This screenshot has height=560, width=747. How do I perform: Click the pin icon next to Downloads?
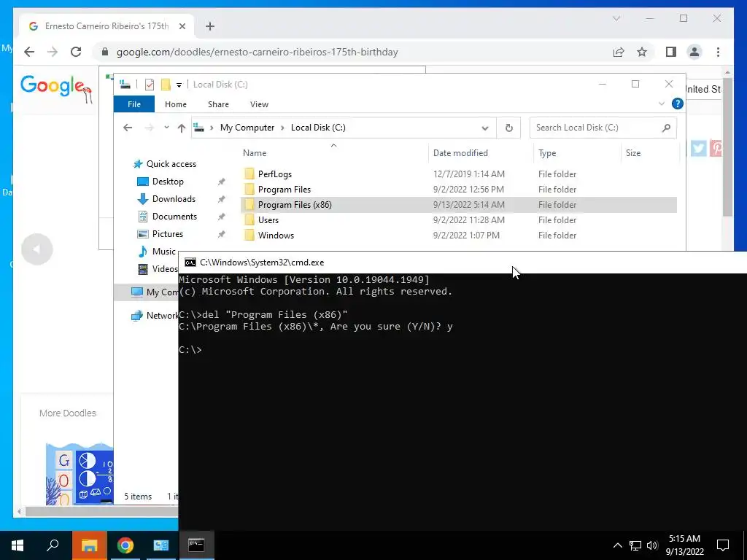point(221,199)
